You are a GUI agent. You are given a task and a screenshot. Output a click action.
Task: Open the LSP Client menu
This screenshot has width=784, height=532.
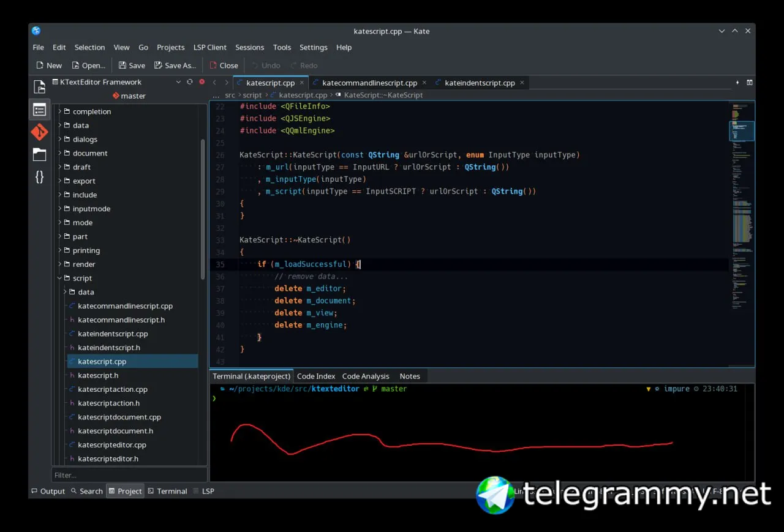coord(209,47)
